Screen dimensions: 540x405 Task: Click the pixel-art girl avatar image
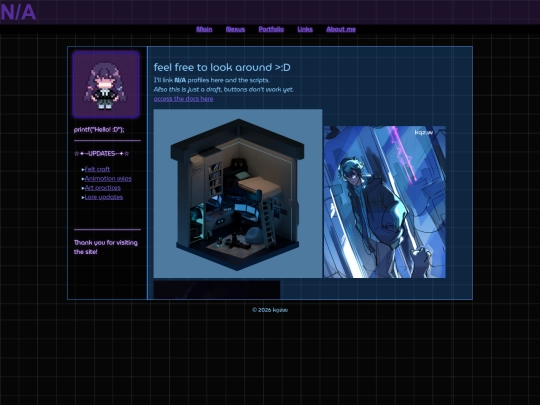click(x=106, y=85)
